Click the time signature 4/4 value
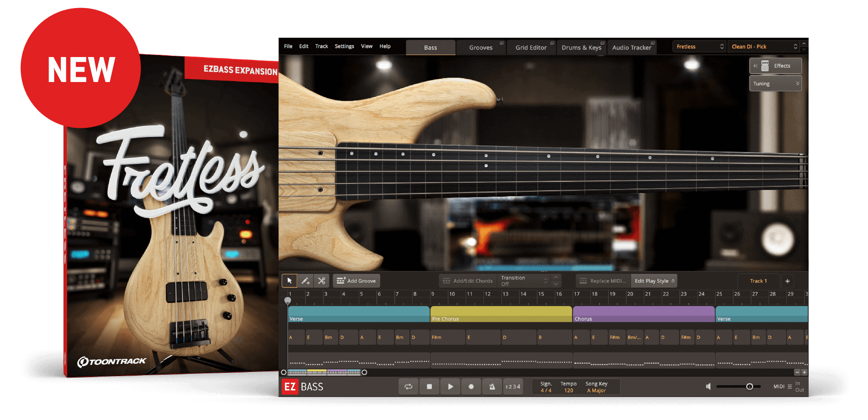This screenshot has width=868, height=420. click(546, 390)
